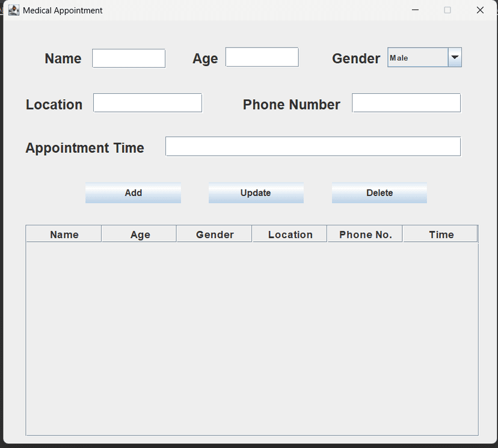Click the Phone No. column header
This screenshot has height=448, width=498.
click(364, 234)
